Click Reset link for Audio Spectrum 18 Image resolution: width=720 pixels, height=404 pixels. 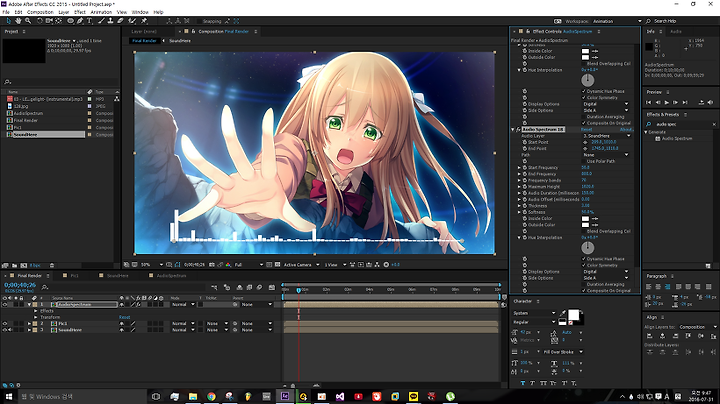(x=586, y=130)
